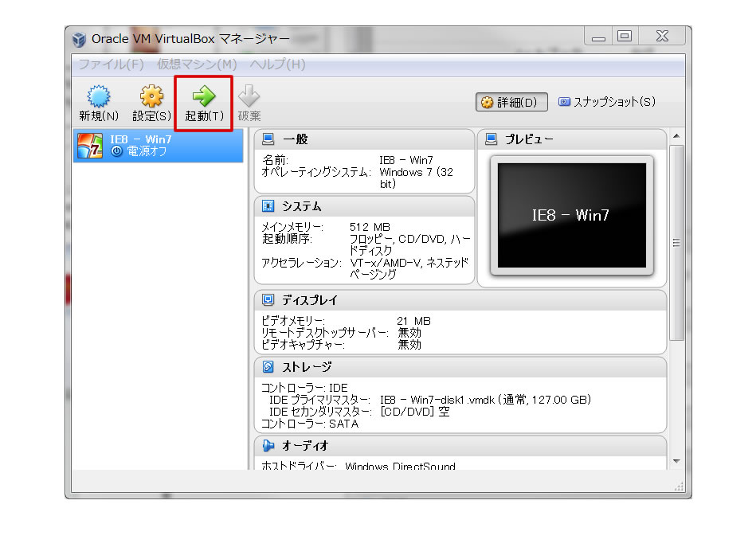Click the ストレージ section disk icon
Viewport: 756px width, 555px height.
tap(268, 367)
